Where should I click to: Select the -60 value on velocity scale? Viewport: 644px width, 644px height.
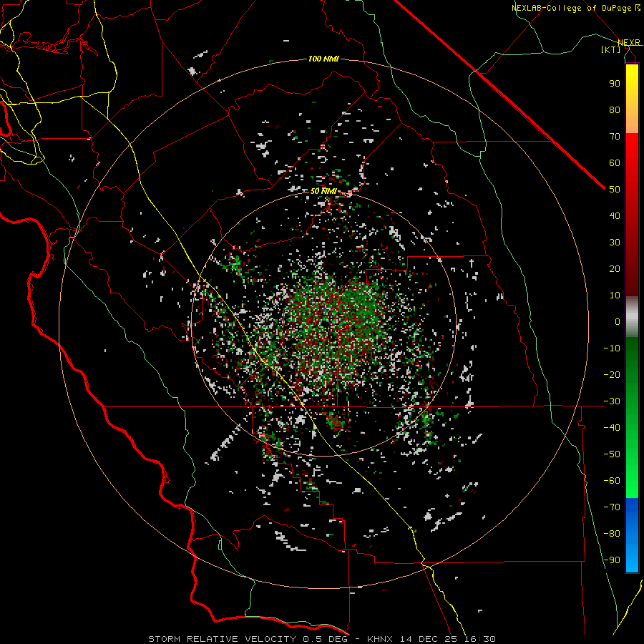tap(612, 481)
